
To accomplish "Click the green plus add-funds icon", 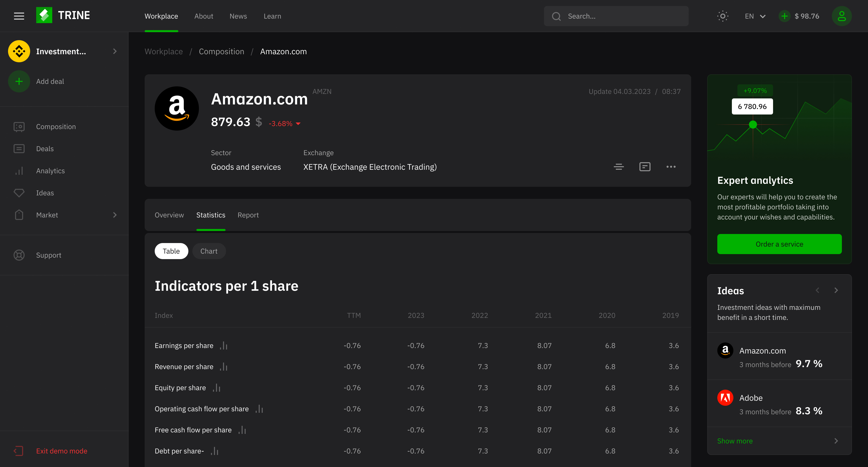I will tap(784, 16).
